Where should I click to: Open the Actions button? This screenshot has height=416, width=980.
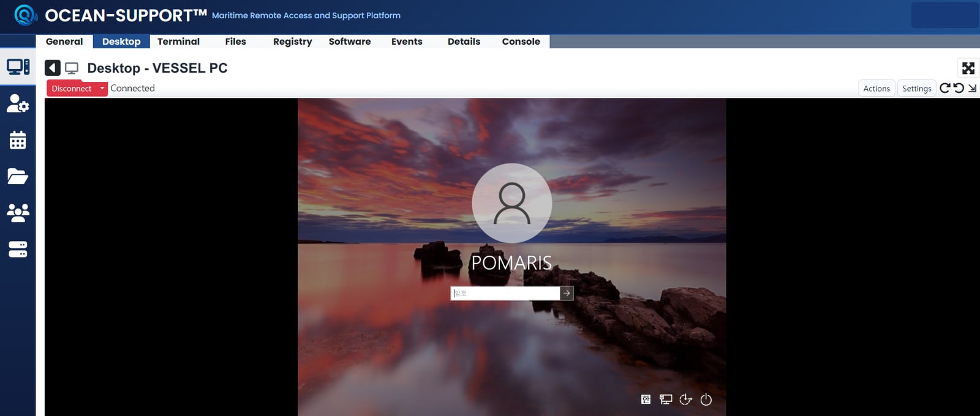point(876,88)
